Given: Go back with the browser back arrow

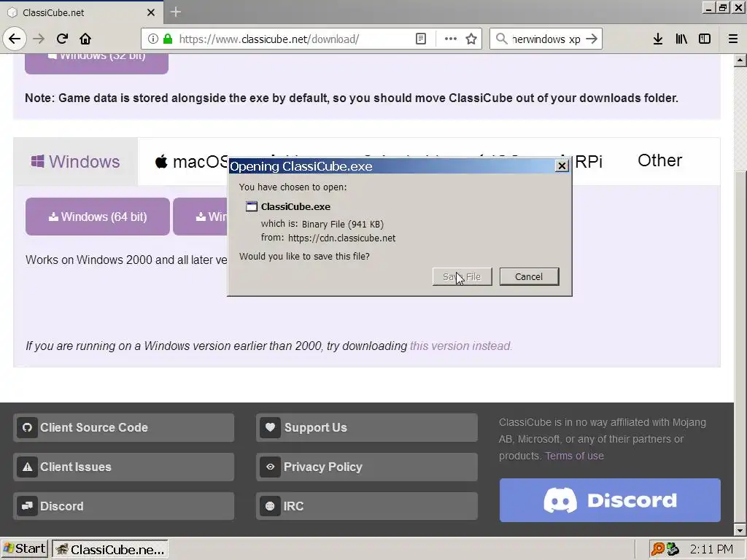Looking at the screenshot, I should (x=15, y=39).
